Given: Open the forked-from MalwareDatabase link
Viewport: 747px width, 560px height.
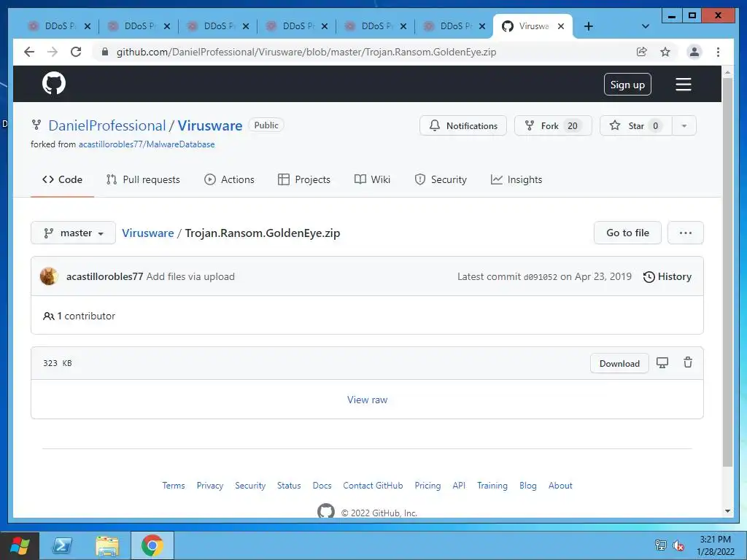Looking at the screenshot, I should (147, 144).
